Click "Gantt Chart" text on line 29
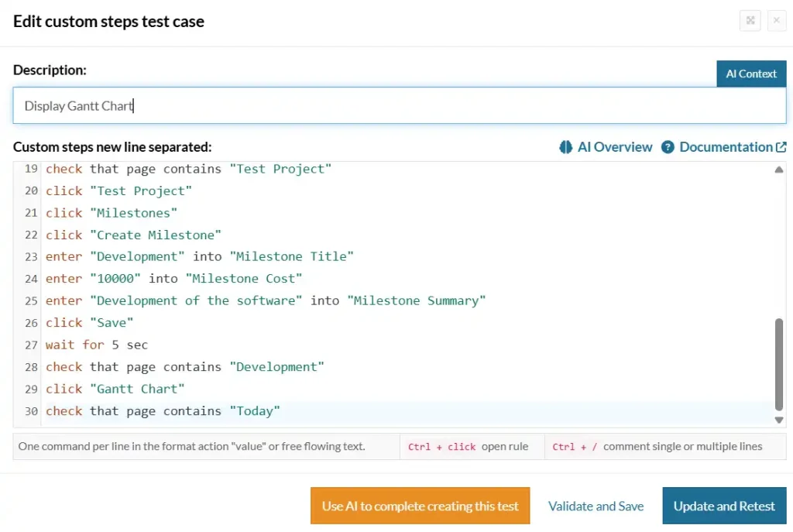793x532 pixels. (137, 389)
